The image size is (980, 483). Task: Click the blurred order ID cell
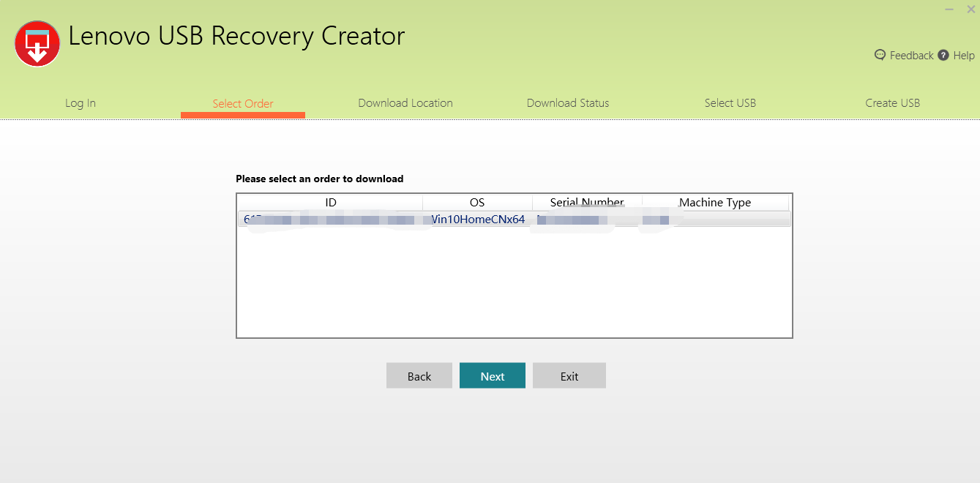(331, 220)
